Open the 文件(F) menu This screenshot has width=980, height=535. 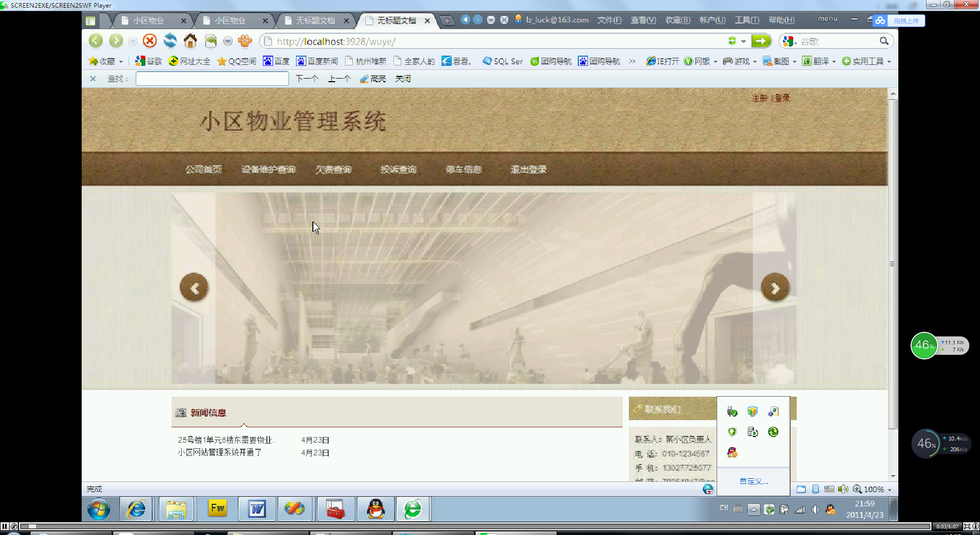click(x=609, y=20)
